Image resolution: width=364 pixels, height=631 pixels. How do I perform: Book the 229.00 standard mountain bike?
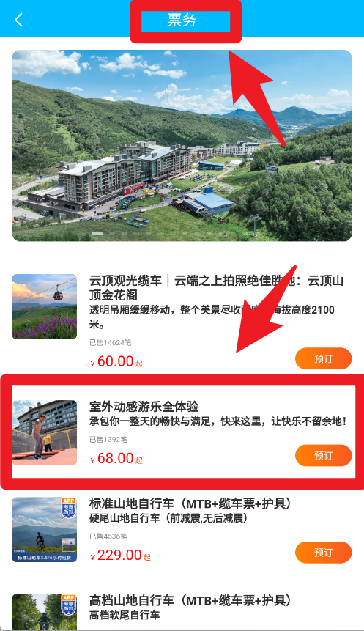[x=324, y=553]
